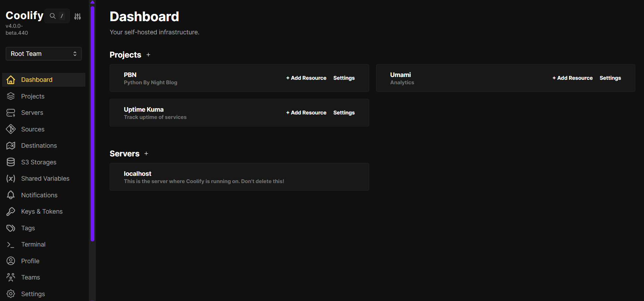Screen dimensions: 644x301
Task: Click the Coolify logo text
Action: click(x=25, y=15)
